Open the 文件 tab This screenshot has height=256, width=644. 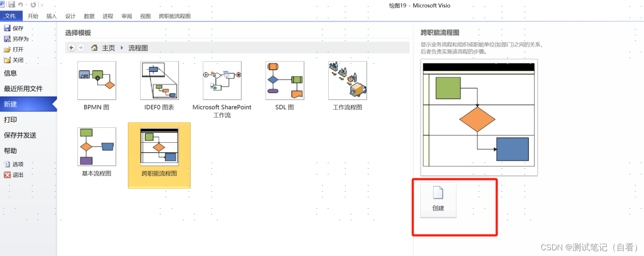pos(11,16)
